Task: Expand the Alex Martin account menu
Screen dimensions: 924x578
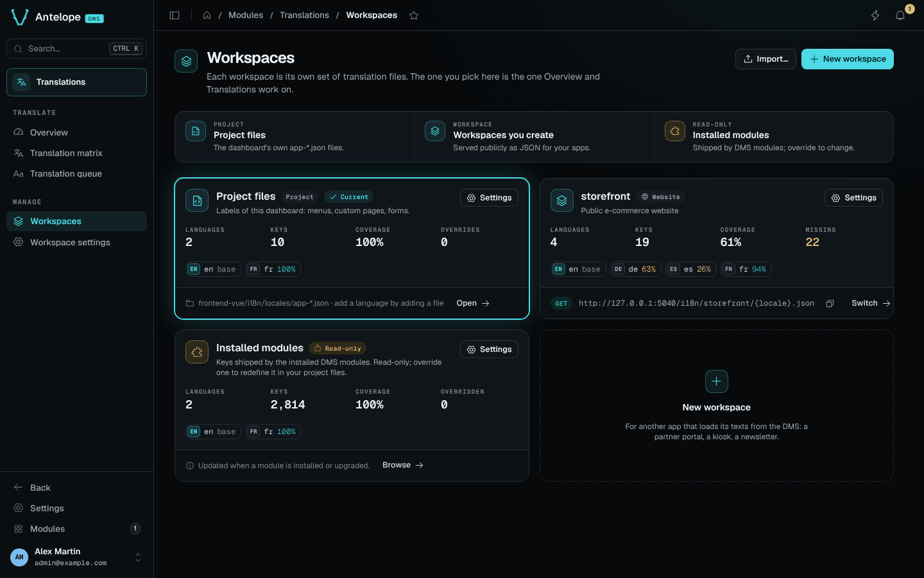Action: coord(138,557)
